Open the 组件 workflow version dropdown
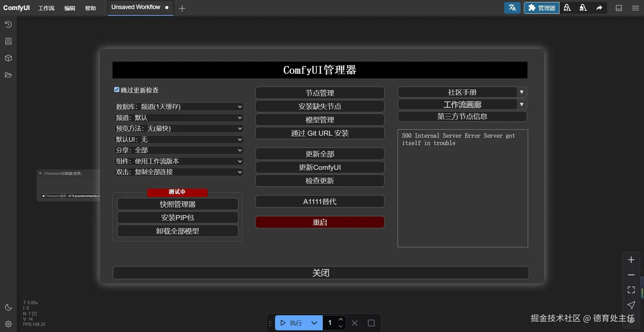This screenshot has height=332, width=644. coord(179,161)
